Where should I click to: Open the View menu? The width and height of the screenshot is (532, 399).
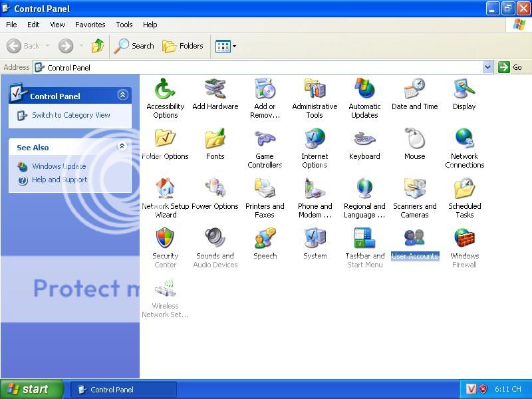point(57,25)
